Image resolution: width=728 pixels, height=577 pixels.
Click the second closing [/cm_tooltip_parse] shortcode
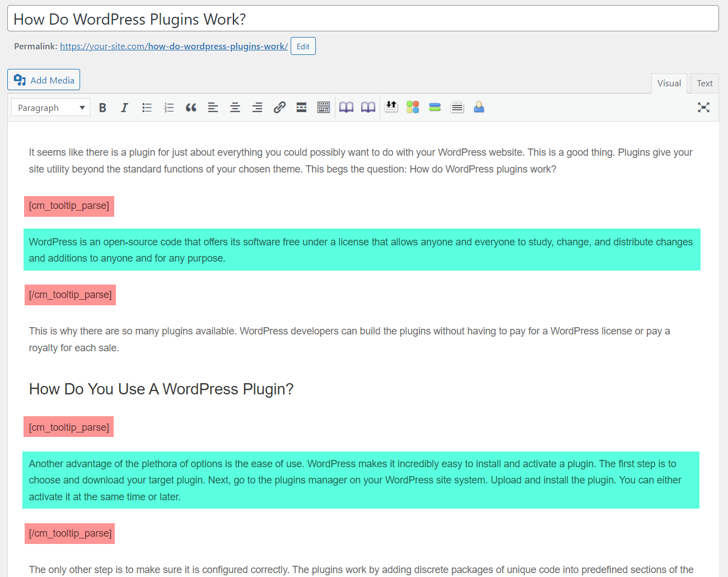70,533
